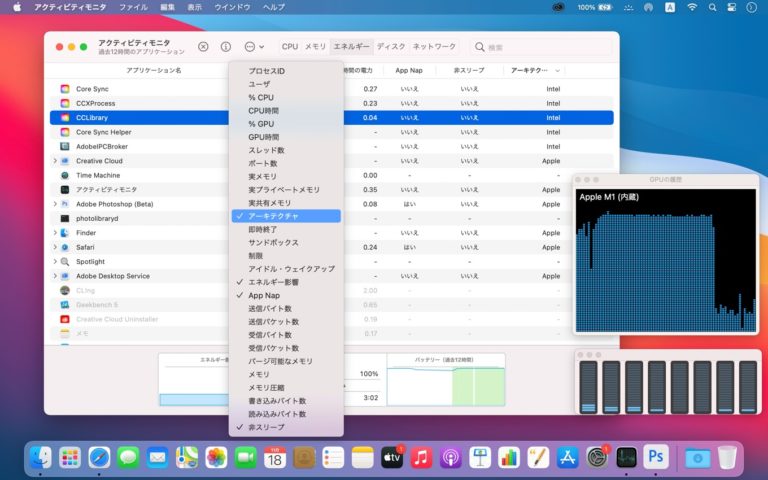Click the App Nap column header
This screenshot has width=768, height=480.
pos(408,71)
